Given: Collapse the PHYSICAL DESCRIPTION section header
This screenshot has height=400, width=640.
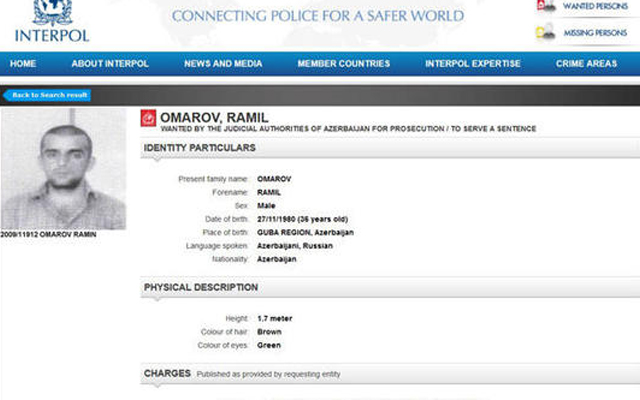Looking at the screenshot, I should point(390,287).
